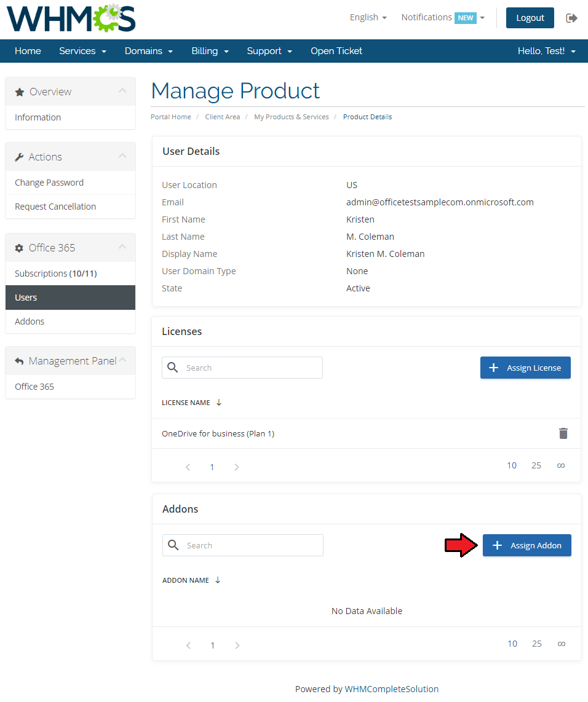Delete the OneDrive for business license via trash icon
The width and height of the screenshot is (588, 702).
point(563,433)
